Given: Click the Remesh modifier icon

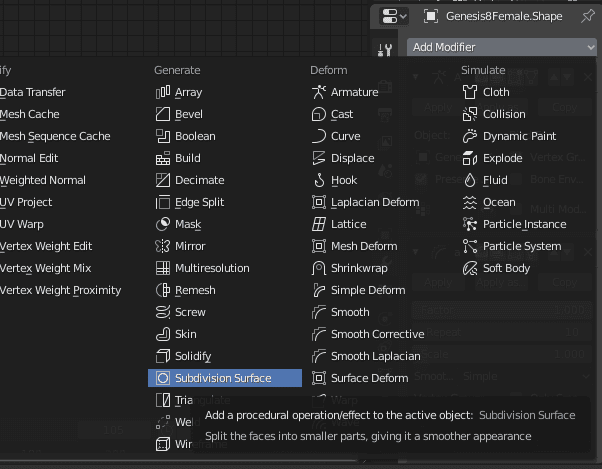Looking at the screenshot, I should click(x=163, y=290).
